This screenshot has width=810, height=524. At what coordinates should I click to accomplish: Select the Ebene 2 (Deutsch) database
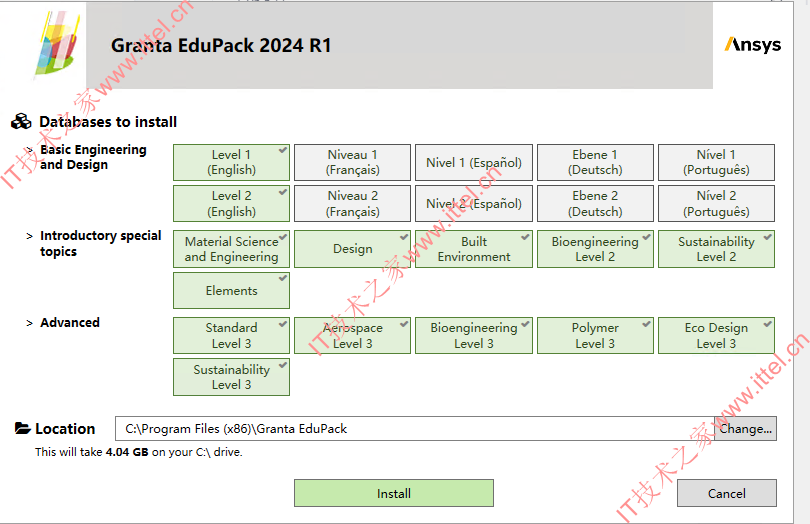pos(595,204)
